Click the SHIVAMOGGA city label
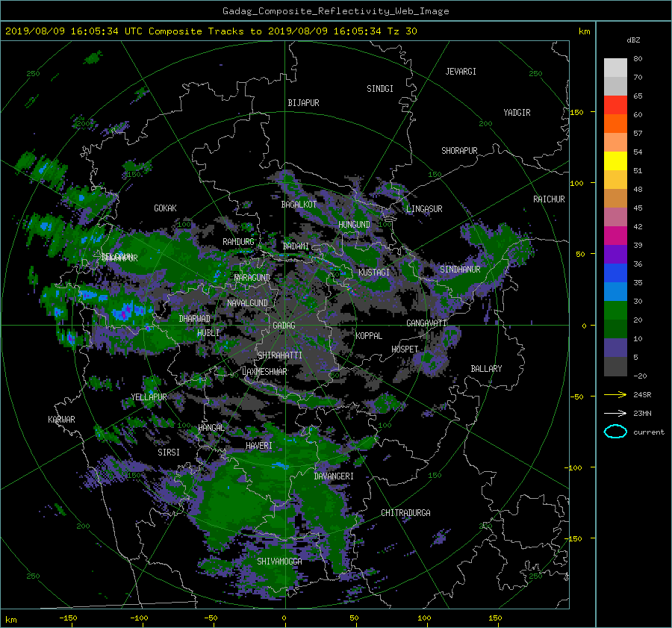Viewport: 672px width, 628px height. coord(279,562)
